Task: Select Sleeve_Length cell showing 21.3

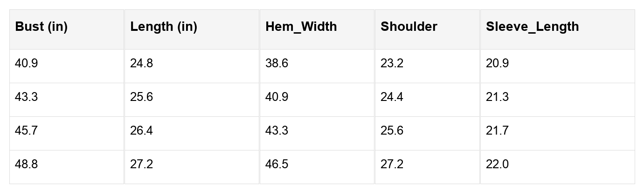Action: 497,97
